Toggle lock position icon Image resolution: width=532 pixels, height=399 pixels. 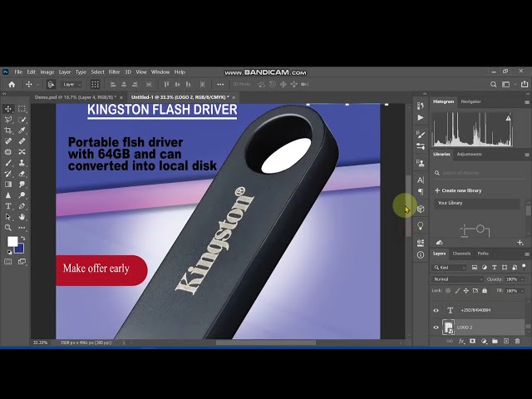click(465, 291)
